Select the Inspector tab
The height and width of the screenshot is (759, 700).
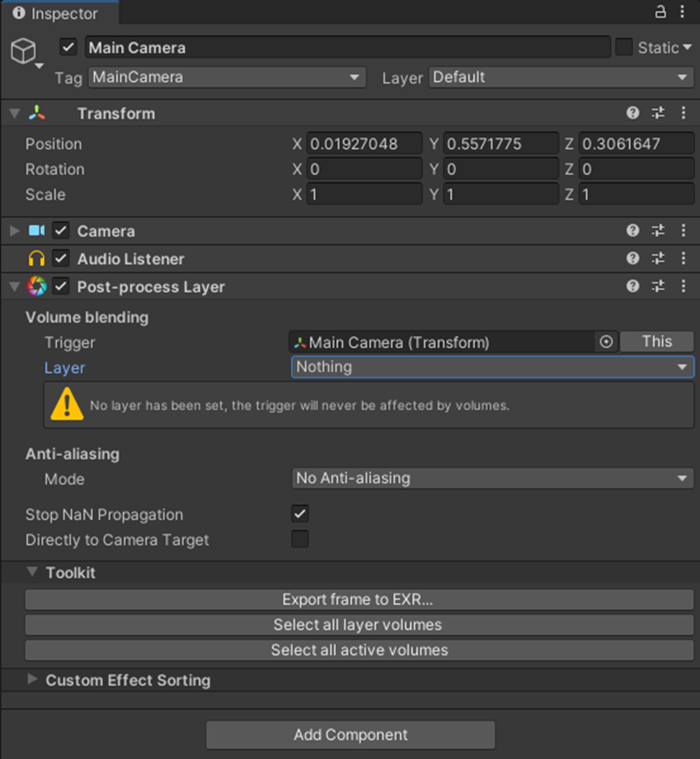(x=59, y=13)
